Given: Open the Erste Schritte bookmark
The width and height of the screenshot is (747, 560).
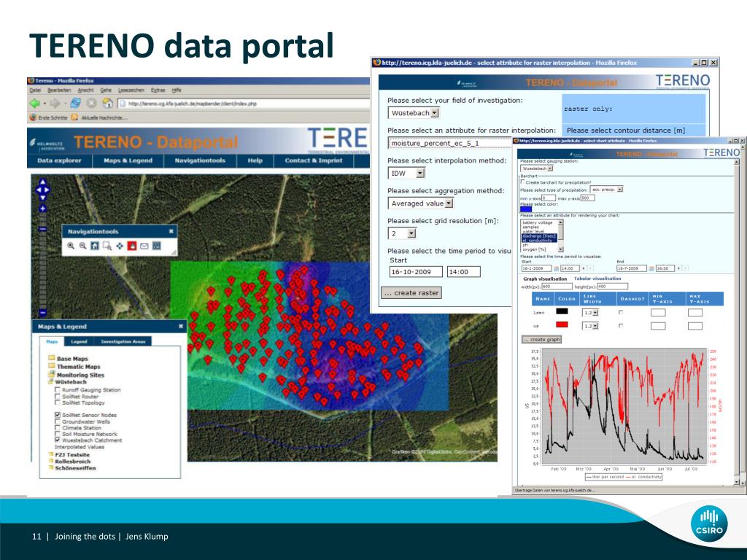Looking at the screenshot, I should pos(48,117).
